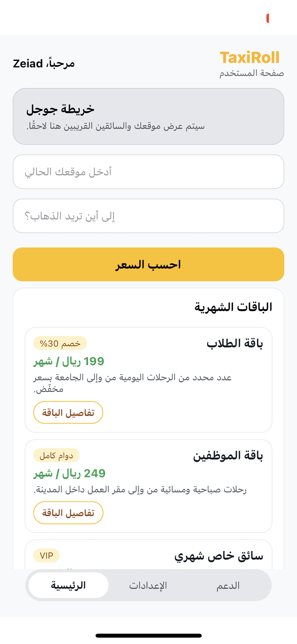Tap the دوام كامل badge

click(56, 455)
